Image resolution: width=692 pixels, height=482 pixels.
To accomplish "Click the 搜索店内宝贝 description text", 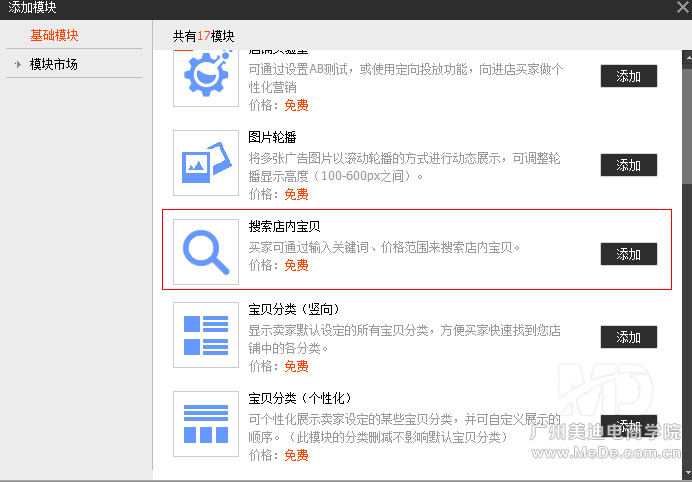I will 384,247.
